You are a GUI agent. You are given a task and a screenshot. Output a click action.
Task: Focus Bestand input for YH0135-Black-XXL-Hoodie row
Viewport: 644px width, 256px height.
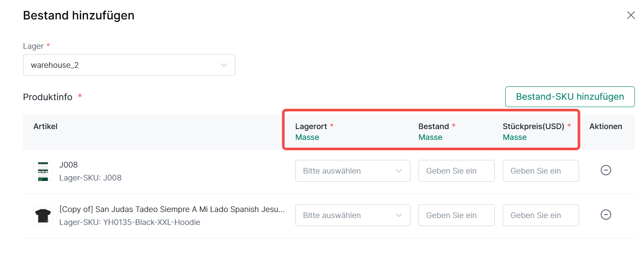pyautogui.click(x=456, y=215)
